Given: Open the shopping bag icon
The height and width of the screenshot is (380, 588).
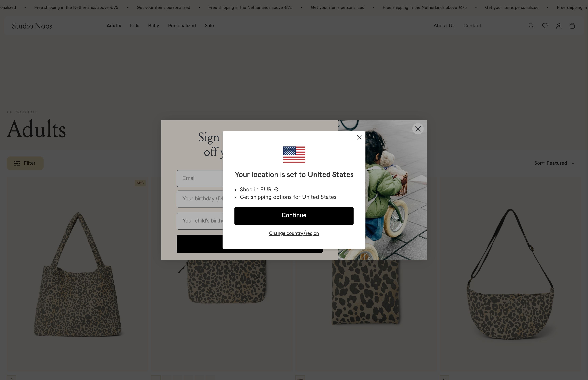Looking at the screenshot, I should tap(572, 26).
